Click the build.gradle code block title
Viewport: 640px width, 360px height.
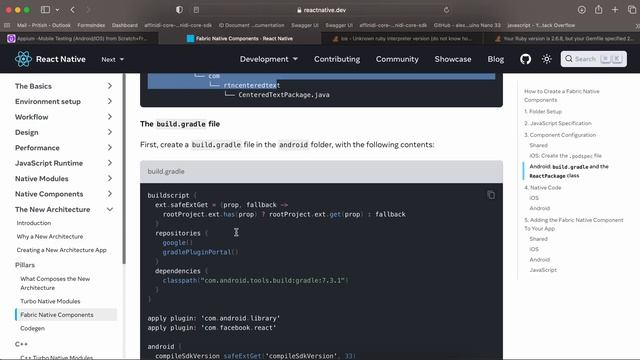(166, 171)
